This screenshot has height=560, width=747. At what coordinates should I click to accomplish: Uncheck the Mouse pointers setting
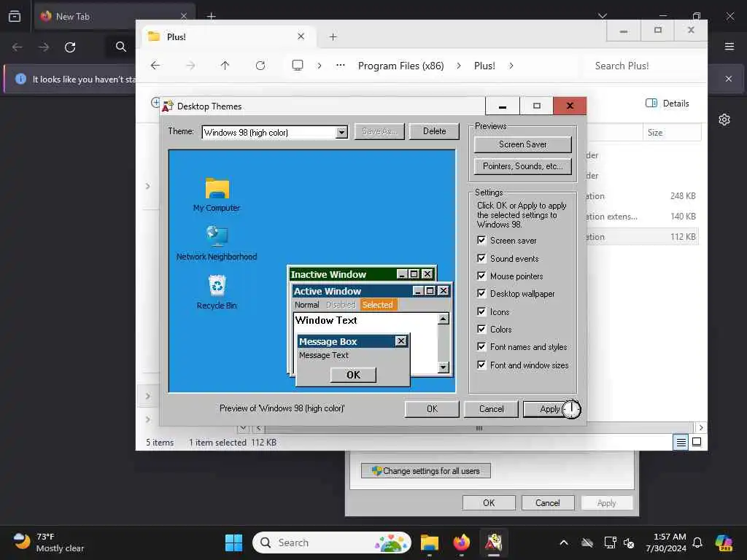tap(481, 276)
